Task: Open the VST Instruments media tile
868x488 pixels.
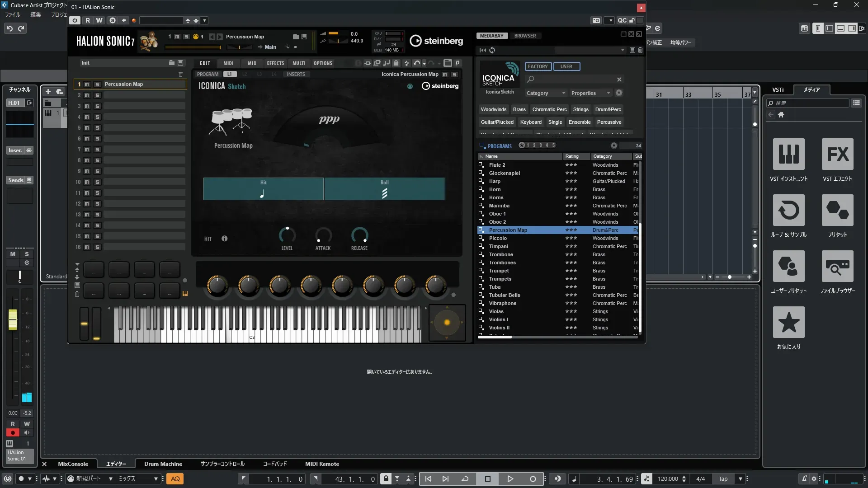Action: tap(788, 154)
